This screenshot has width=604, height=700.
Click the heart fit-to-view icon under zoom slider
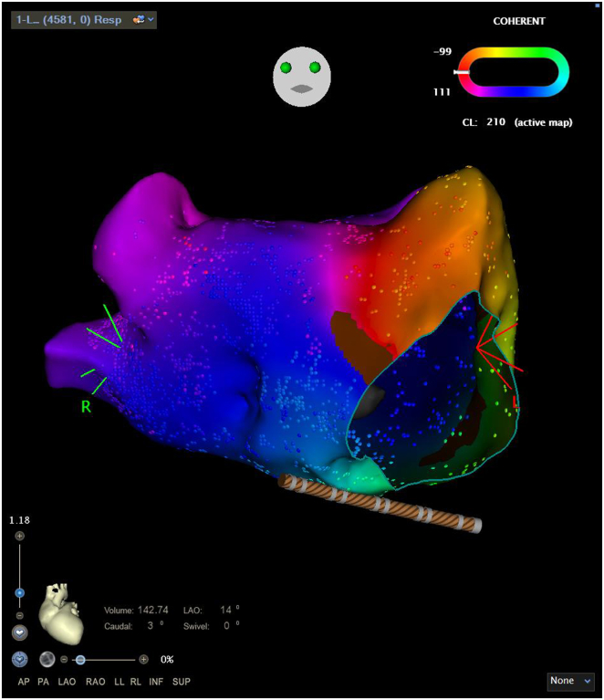coord(19,632)
